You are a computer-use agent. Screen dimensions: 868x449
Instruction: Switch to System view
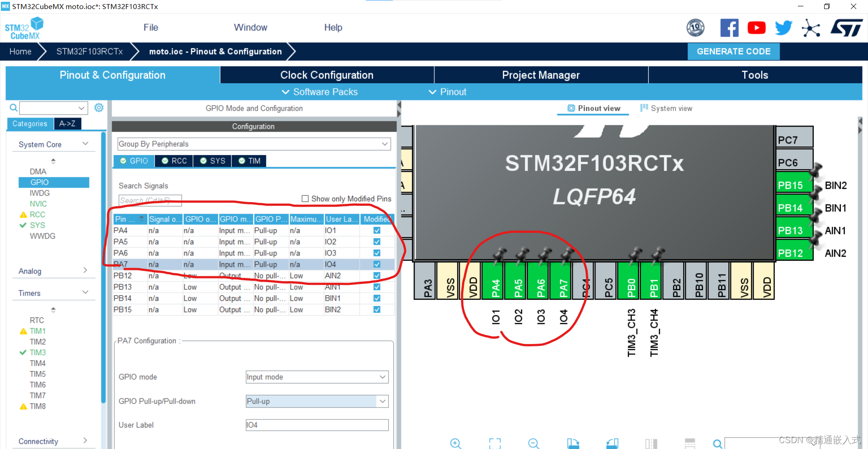[x=666, y=108]
